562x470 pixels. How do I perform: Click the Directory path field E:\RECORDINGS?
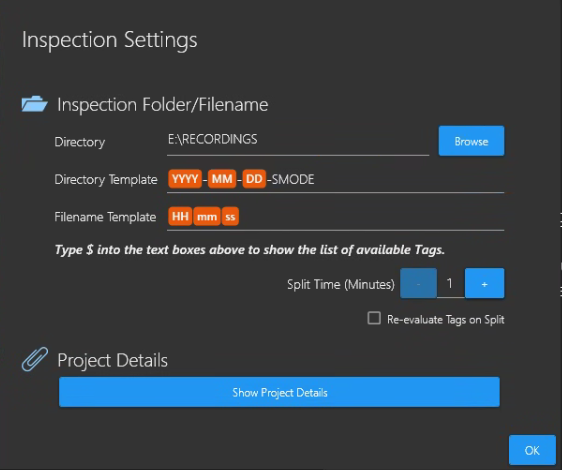tap(298, 141)
